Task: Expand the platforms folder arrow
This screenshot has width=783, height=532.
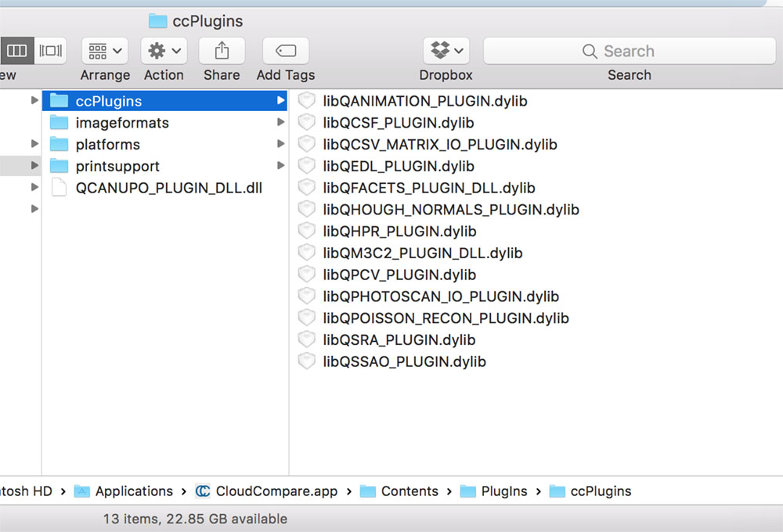Action: (280, 145)
